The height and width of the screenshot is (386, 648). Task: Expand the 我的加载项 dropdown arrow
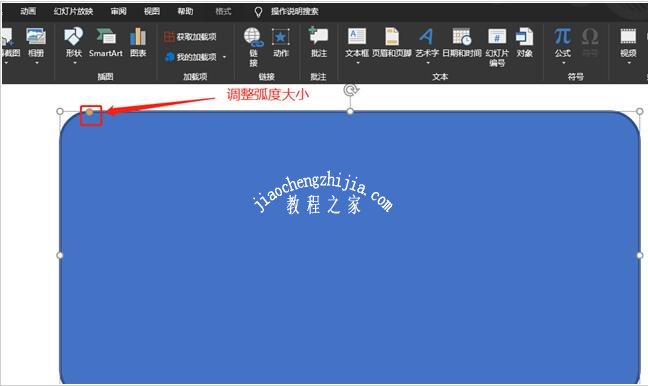pos(224,57)
